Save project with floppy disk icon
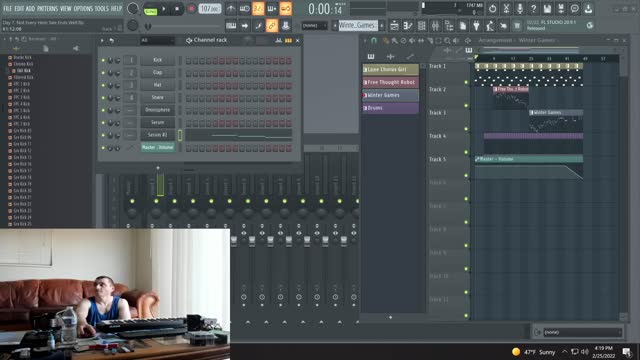 [x=547, y=9]
